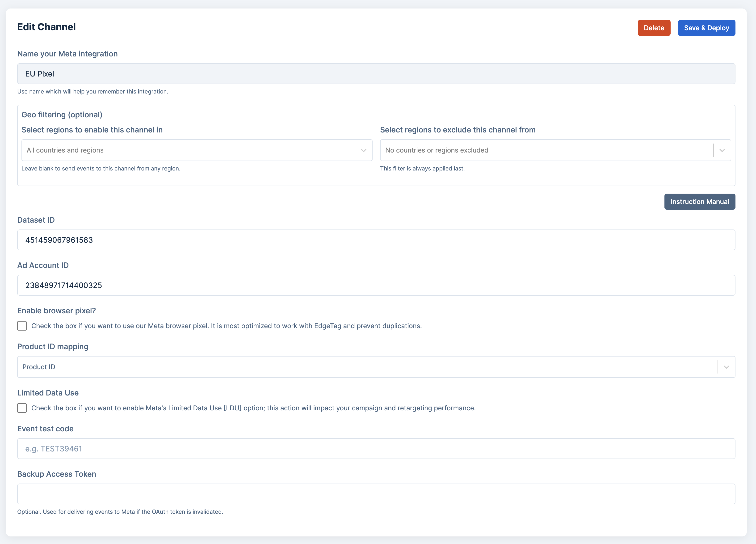Click the integration name field containing EU Pixel
This screenshot has height=544, width=756.
tap(376, 74)
